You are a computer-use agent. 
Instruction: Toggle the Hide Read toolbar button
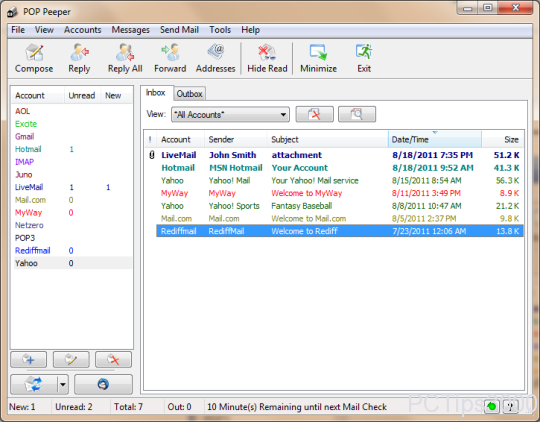pos(267,58)
